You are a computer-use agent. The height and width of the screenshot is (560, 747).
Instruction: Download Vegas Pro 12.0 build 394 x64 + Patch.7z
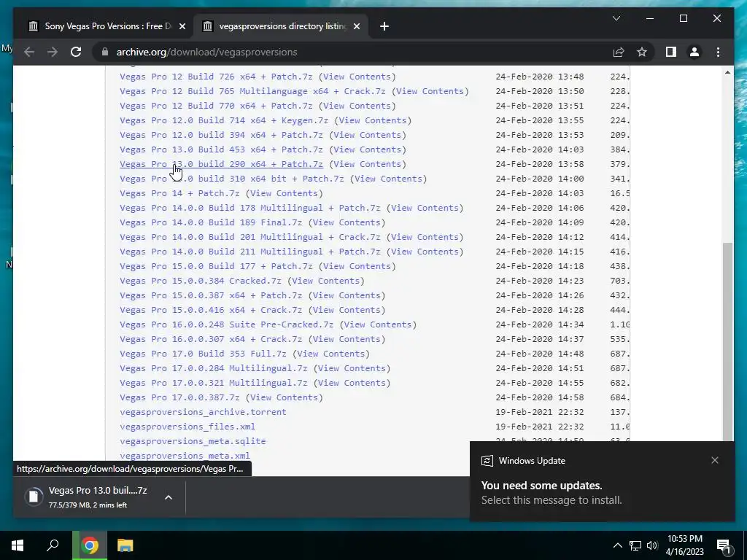coord(221,135)
